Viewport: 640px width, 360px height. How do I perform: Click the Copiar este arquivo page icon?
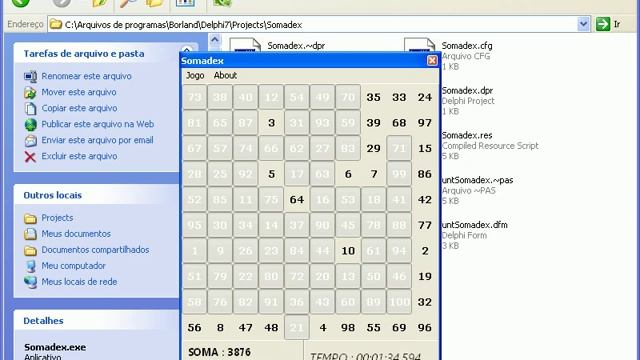coord(30,108)
